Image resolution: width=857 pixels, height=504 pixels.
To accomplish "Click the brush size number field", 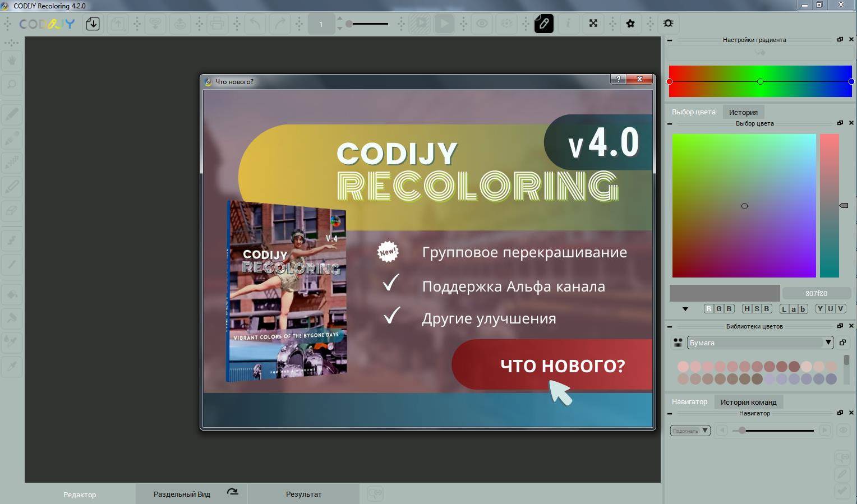I will [x=321, y=24].
